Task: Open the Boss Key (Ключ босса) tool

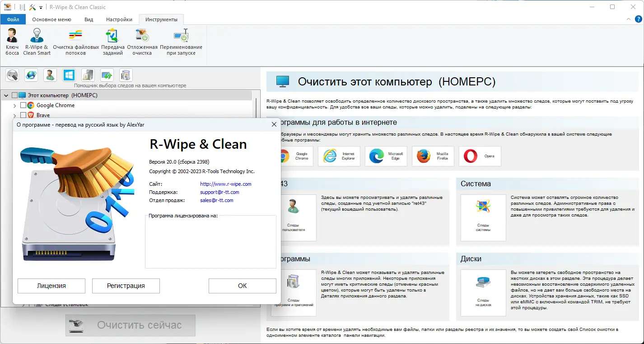Action: point(12,42)
